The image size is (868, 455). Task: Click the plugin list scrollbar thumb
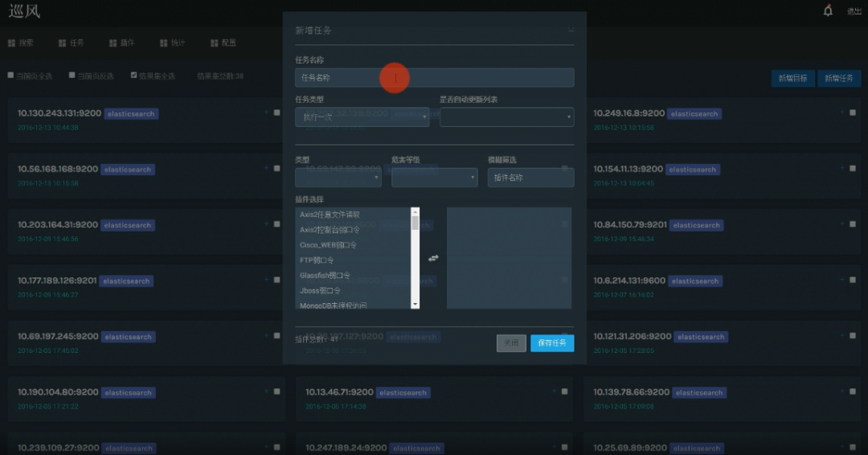(x=416, y=223)
